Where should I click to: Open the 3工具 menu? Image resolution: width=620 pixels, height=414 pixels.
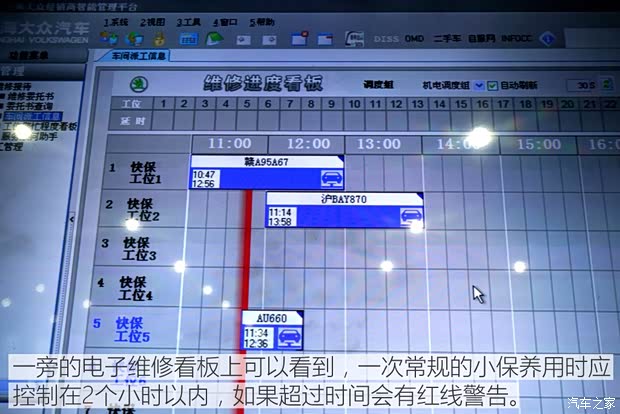[x=189, y=23]
